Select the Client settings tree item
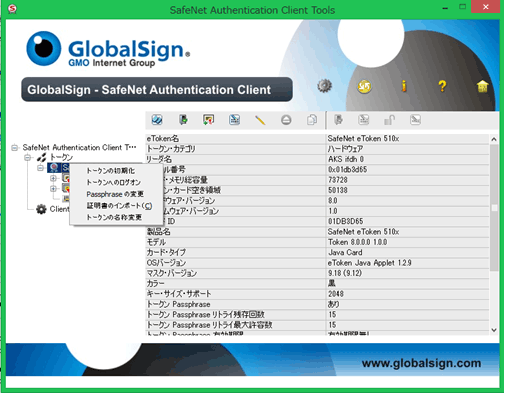The width and height of the screenshot is (505, 394). pos(59,209)
